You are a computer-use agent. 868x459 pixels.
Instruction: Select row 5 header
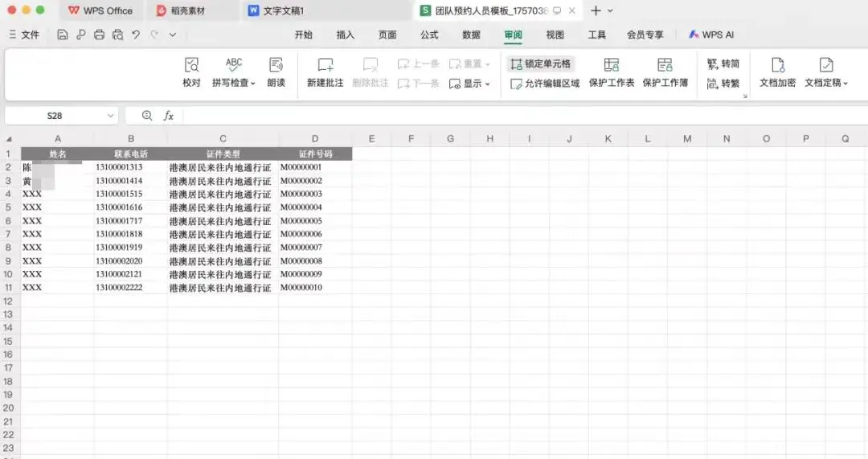click(x=8, y=207)
